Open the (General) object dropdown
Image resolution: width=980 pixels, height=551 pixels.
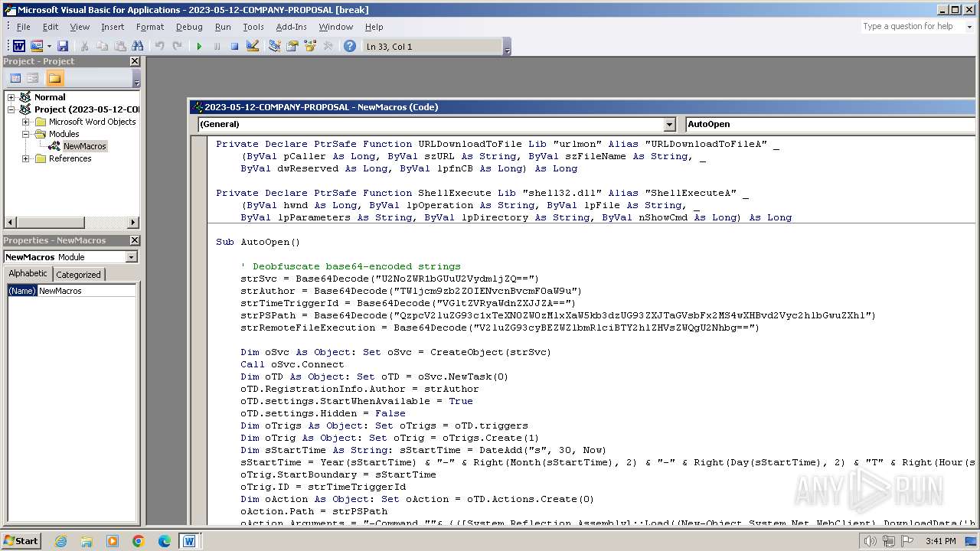[x=670, y=124]
